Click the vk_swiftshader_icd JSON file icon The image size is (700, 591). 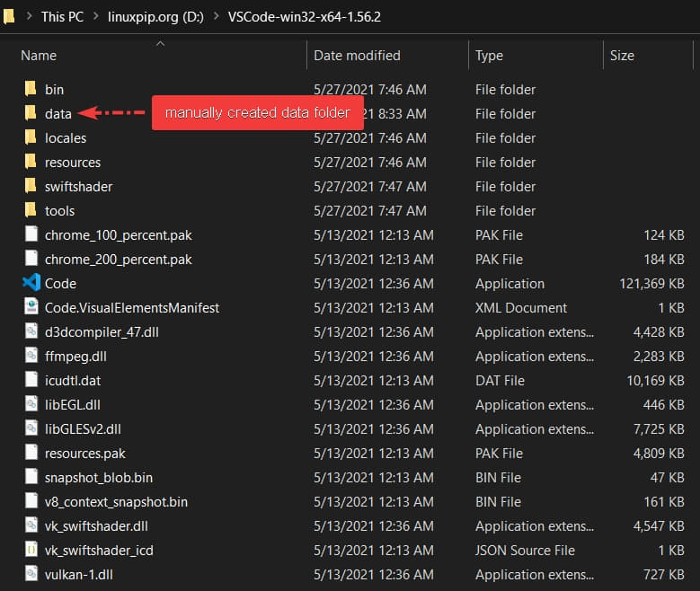31,550
